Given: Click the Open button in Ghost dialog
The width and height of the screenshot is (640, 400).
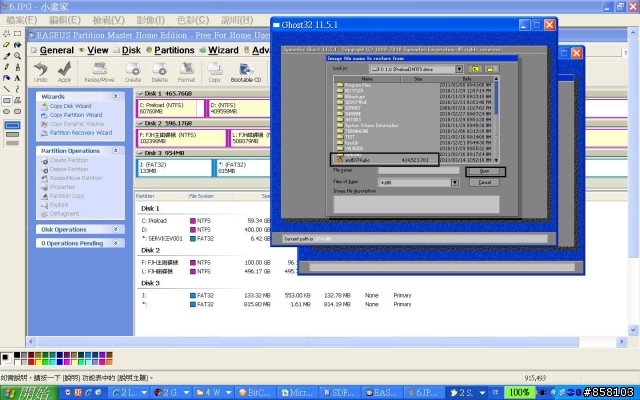Looking at the screenshot, I should [x=485, y=171].
